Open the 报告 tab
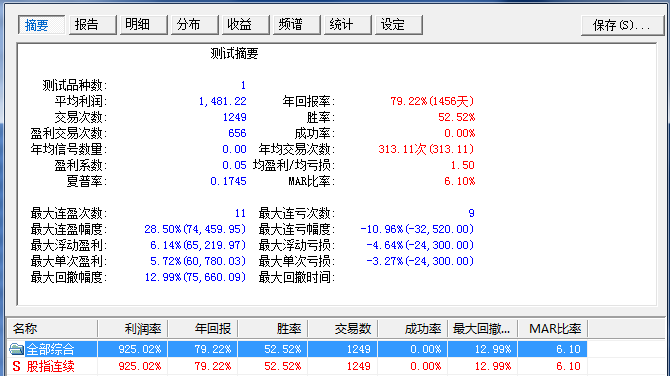The height and width of the screenshot is (376, 670). (92, 25)
